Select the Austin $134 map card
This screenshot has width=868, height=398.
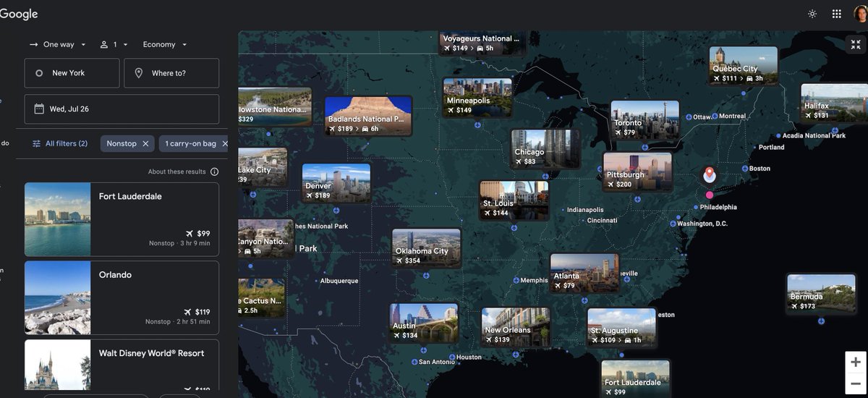(x=424, y=323)
